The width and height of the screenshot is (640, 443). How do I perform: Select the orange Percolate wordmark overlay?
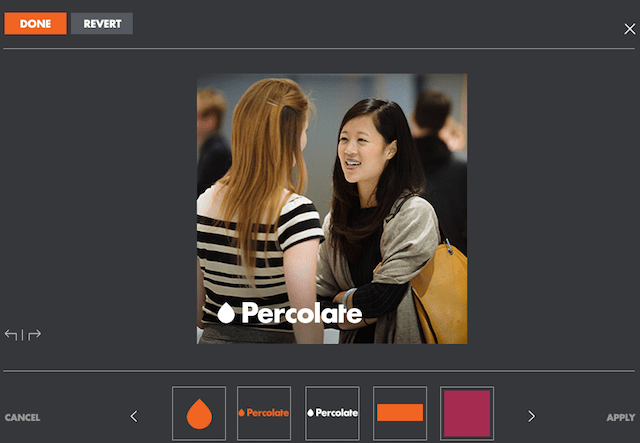click(264, 413)
